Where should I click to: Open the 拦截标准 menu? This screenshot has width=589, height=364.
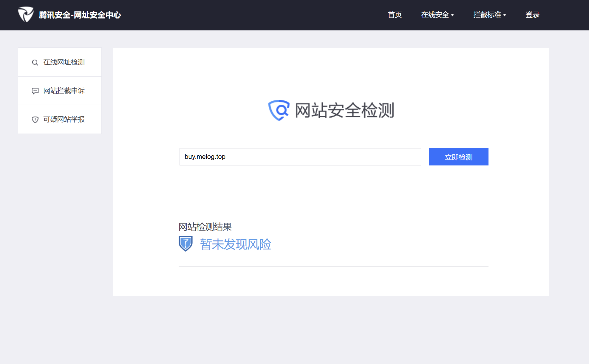487,15
